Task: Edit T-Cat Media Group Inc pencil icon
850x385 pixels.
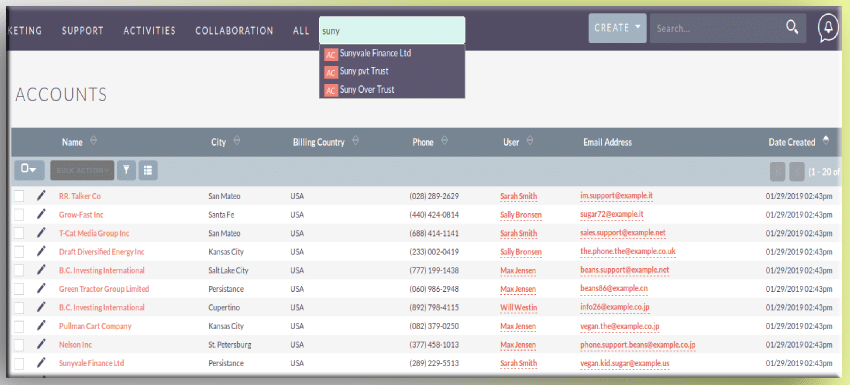Action: click(x=41, y=233)
